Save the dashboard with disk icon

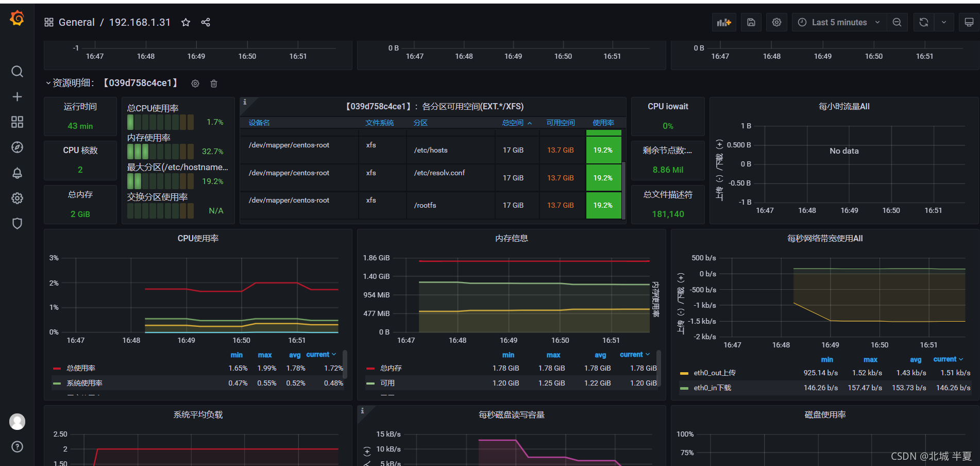click(751, 22)
